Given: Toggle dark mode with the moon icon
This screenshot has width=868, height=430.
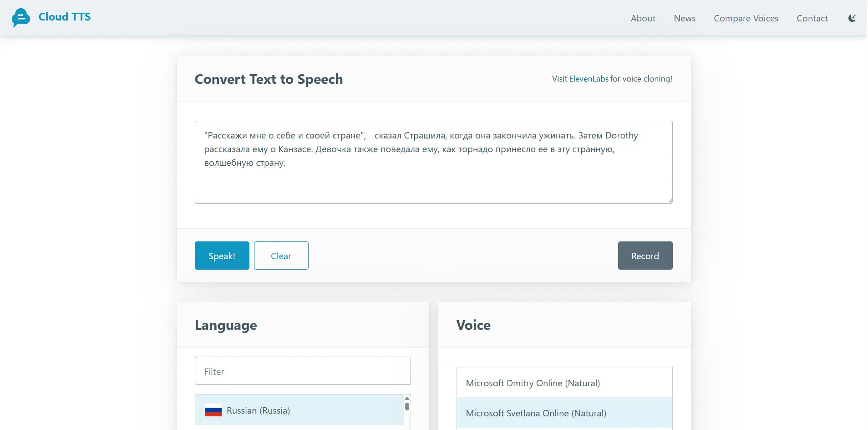Looking at the screenshot, I should [852, 18].
